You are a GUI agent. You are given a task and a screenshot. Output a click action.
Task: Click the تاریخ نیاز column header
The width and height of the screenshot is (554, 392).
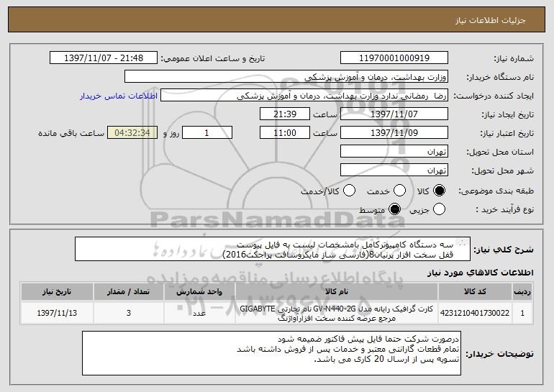57,292
